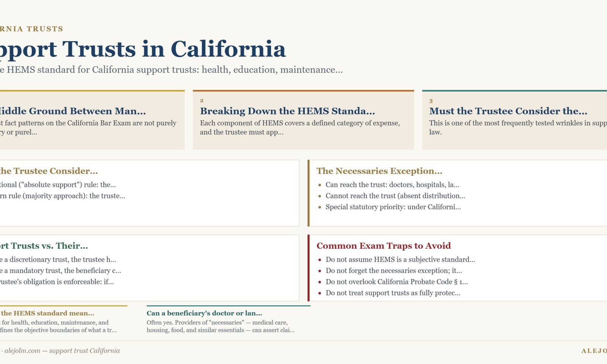Screen dimensions: 607x364
Task: Click "Special statutory priority: under Californi..." bullet
Action: click(x=393, y=207)
